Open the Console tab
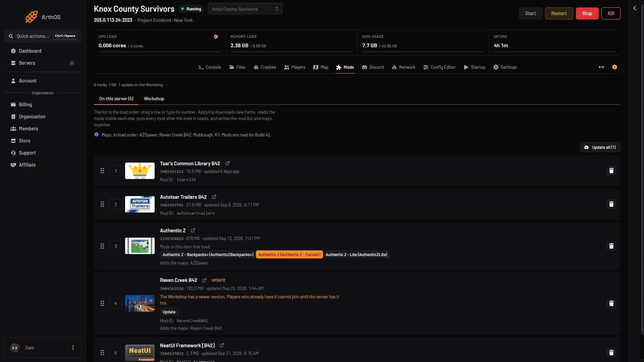The height and width of the screenshot is (362, 644). pyautogui.click(x=210, y=67)
